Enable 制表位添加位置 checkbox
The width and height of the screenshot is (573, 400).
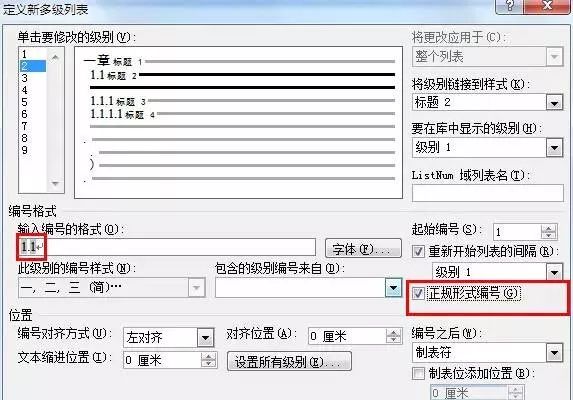[x=418, y=373]
